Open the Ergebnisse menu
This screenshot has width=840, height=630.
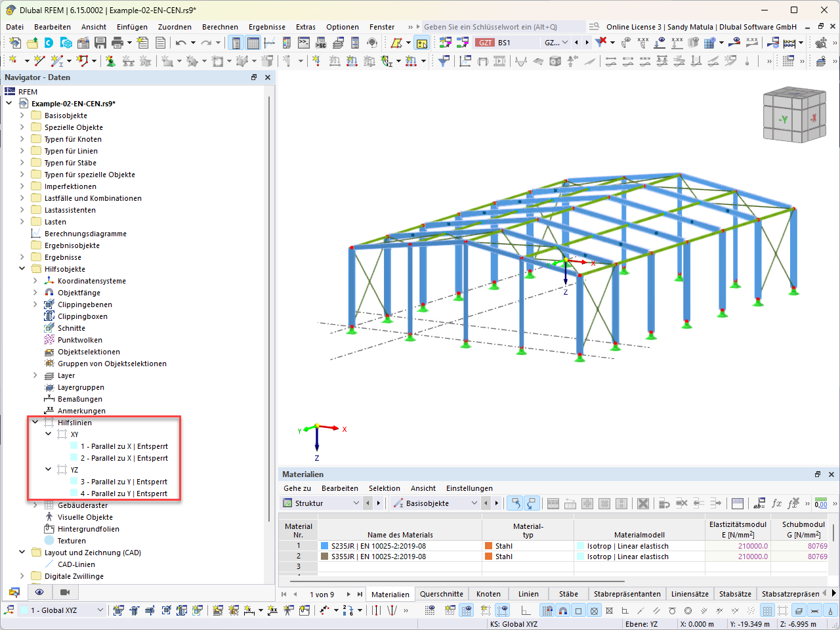click(267, 27)
